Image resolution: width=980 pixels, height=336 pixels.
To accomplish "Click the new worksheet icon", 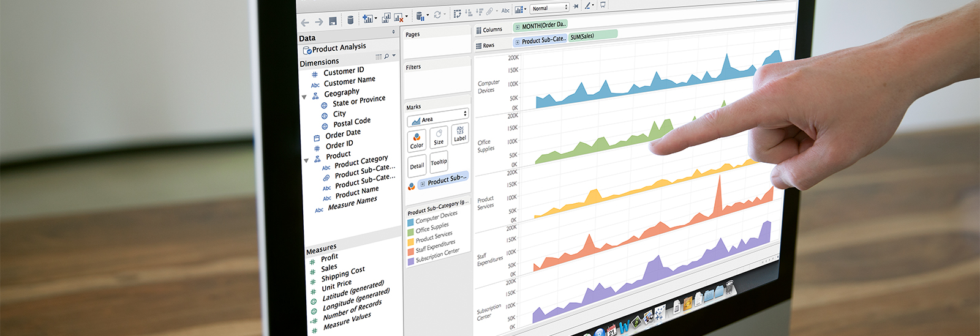I will (x=367, y=19).
